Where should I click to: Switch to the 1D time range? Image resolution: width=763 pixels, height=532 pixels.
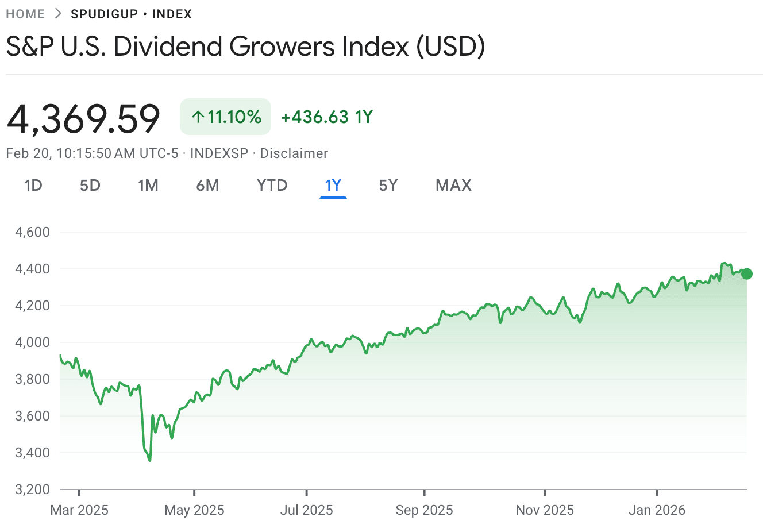[x=33, y=185]
